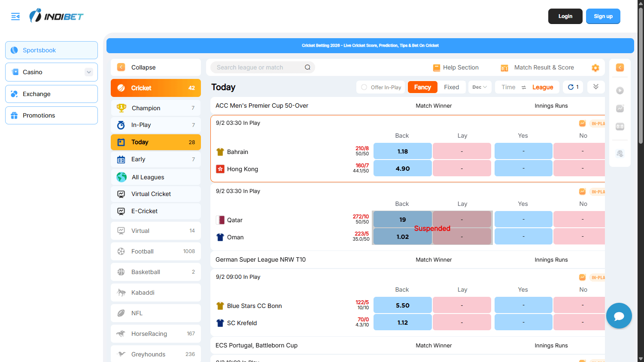Image resolution: width=644 pixels, height=362 pixels.
Task: Click the magnifier icon in the search box
Action: (307, 67)
